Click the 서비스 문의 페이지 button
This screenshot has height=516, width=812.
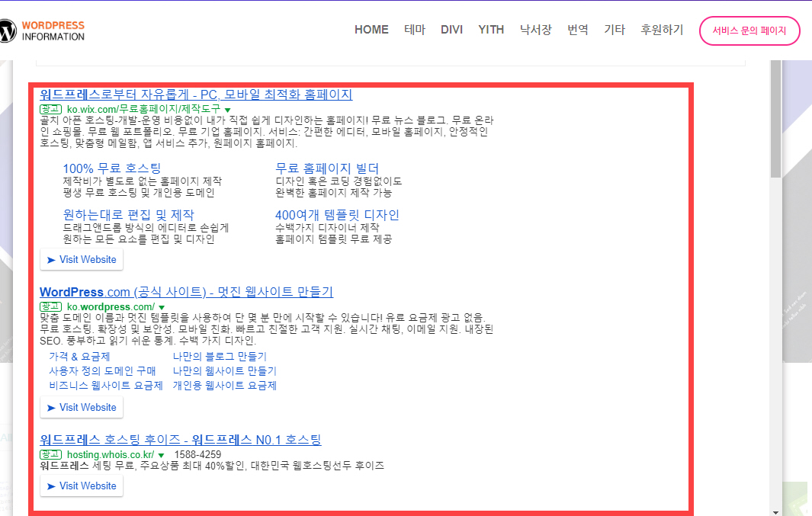(749, 30)
